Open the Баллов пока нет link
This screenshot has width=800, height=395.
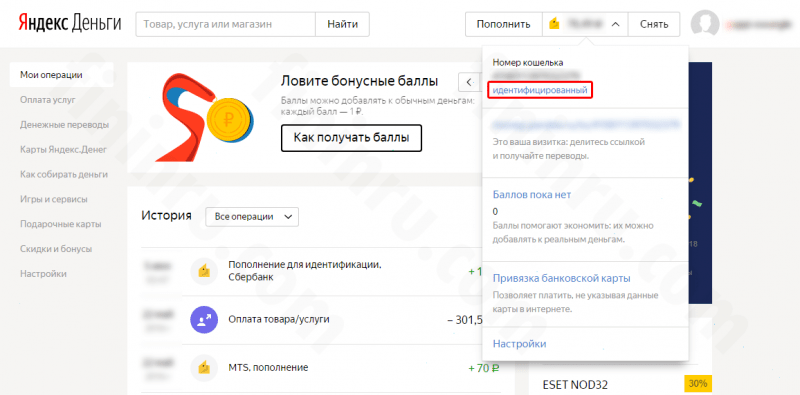tap(532, 194)
